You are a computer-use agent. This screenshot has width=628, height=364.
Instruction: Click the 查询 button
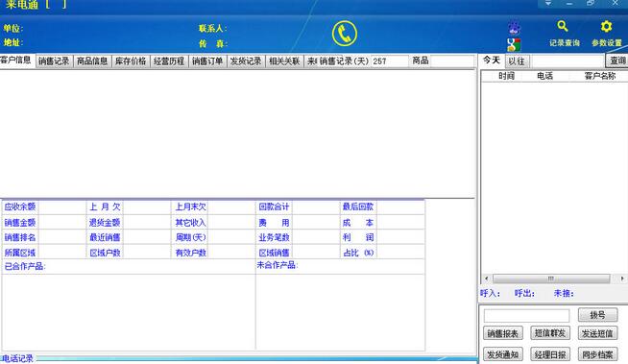click(x=617, y=61)
